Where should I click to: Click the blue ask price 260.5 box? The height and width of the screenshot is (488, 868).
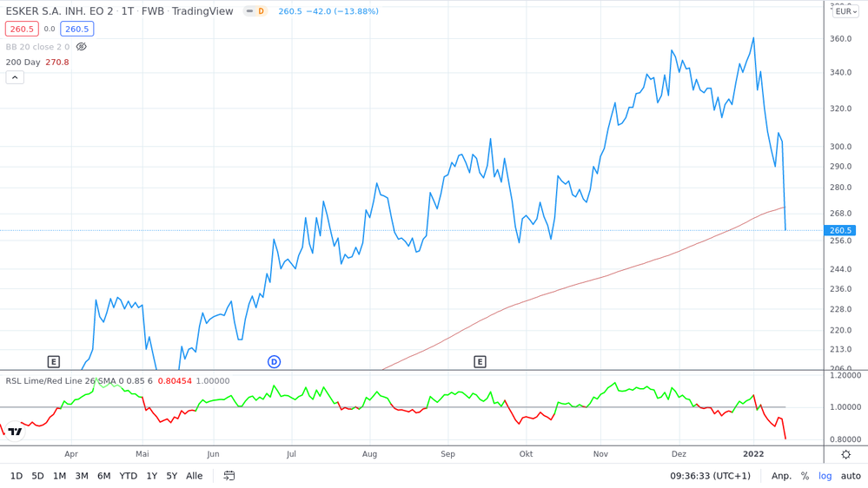point(77,29)
